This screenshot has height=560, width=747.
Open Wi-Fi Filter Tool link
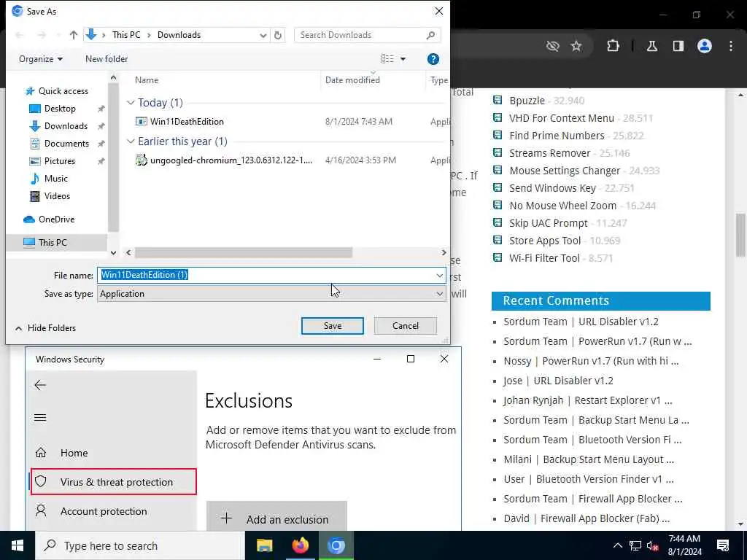pyautogui.click(x=544, y=258)
